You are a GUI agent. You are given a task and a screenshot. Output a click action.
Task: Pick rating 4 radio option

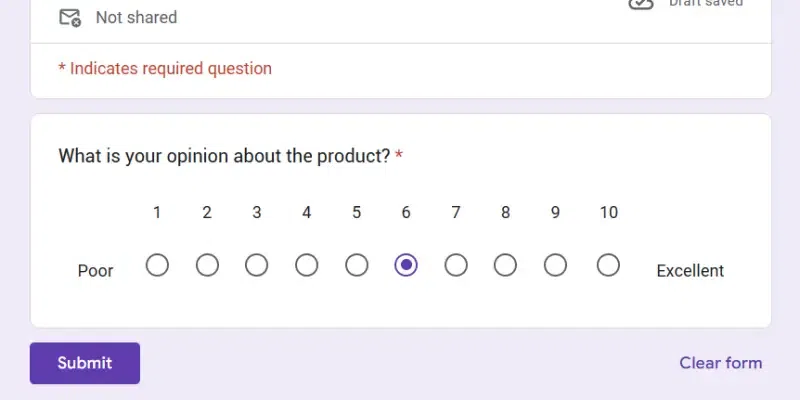tap(307, 265)
